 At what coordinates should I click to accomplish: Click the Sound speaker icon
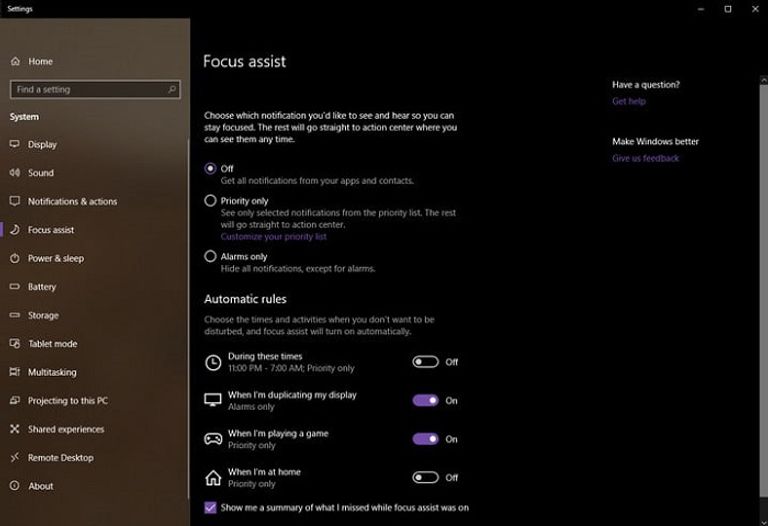tap(15, 173)
